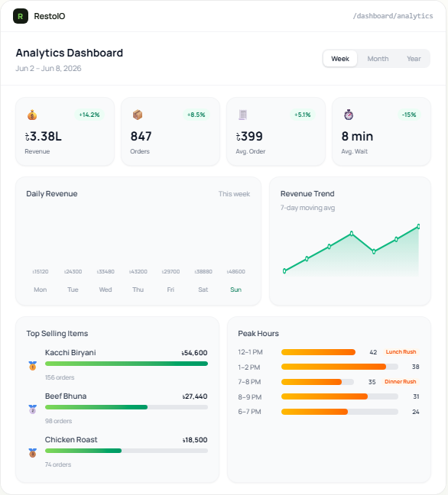
Task: Click the Top Selling Items heading
Action: tap(57, 333)
